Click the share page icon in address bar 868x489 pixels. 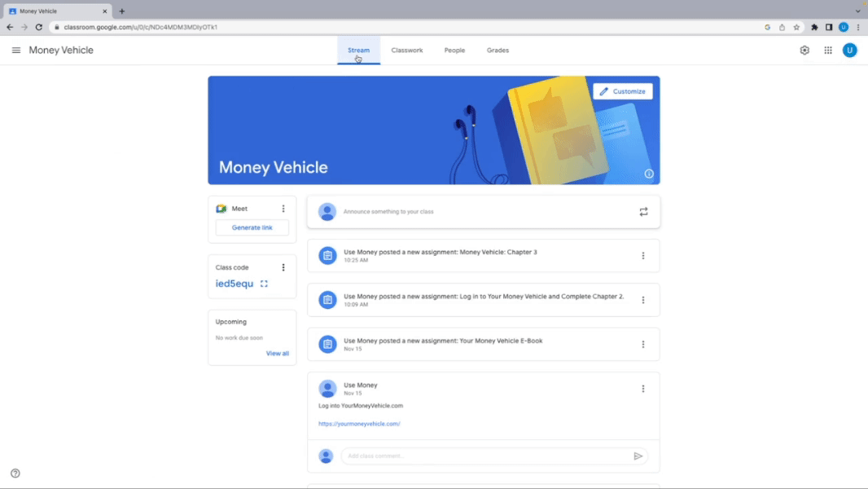(x=782, y=27)
